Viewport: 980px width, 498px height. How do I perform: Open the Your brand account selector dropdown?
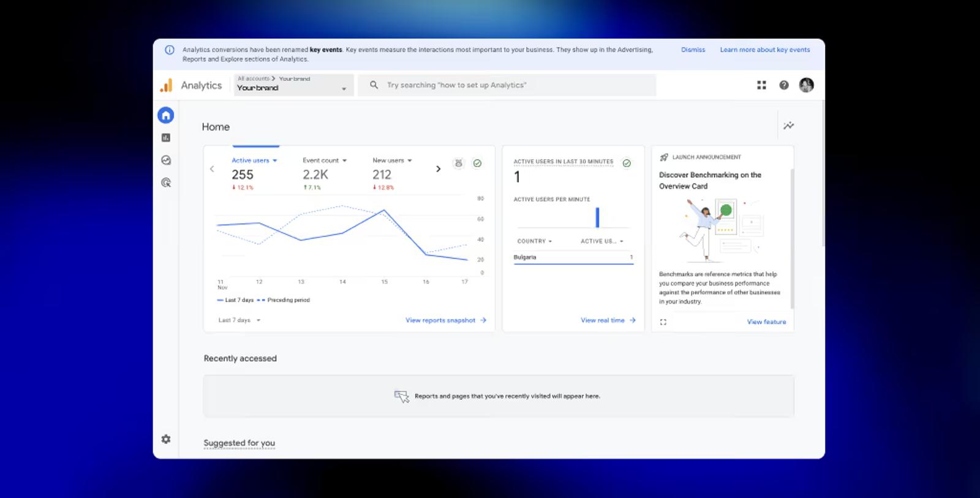point(293,85)
